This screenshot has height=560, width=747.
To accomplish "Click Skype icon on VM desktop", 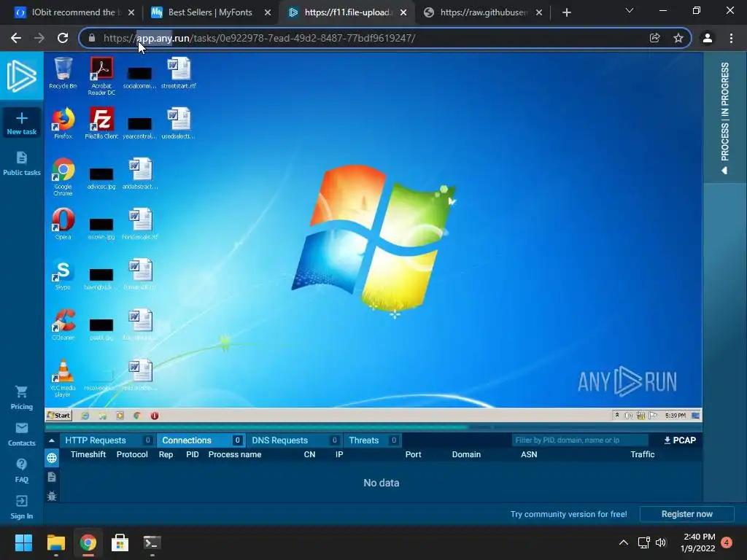I will coord(63,274).
